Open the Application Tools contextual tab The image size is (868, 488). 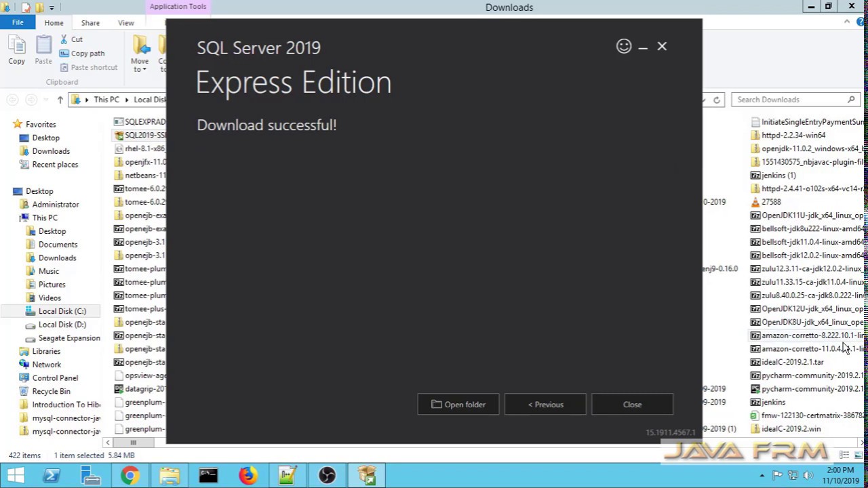tap(178, 7)
